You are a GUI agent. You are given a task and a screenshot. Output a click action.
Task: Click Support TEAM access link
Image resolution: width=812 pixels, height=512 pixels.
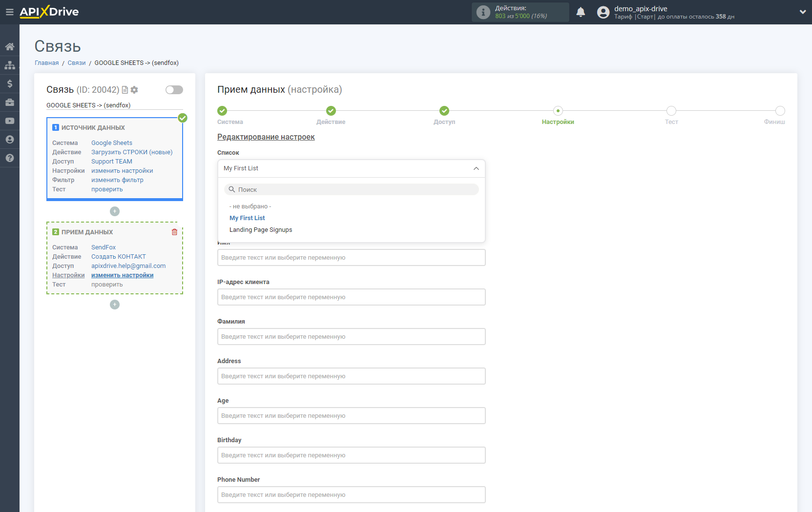[x=112, y=162]
